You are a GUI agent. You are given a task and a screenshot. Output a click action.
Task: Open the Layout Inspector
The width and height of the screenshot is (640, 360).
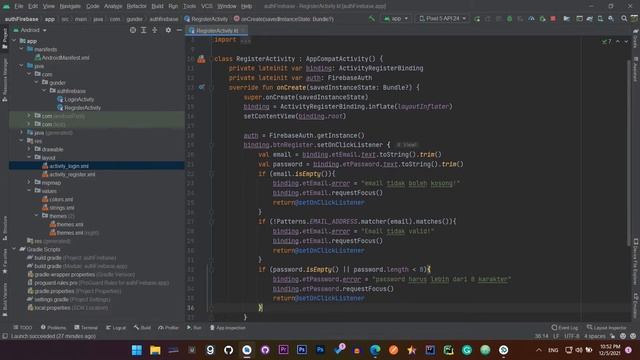pyautogui.click(x=606, y=328)
